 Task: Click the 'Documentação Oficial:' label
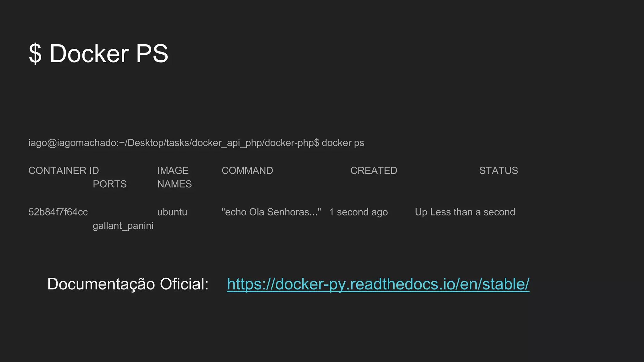(128, 284)
